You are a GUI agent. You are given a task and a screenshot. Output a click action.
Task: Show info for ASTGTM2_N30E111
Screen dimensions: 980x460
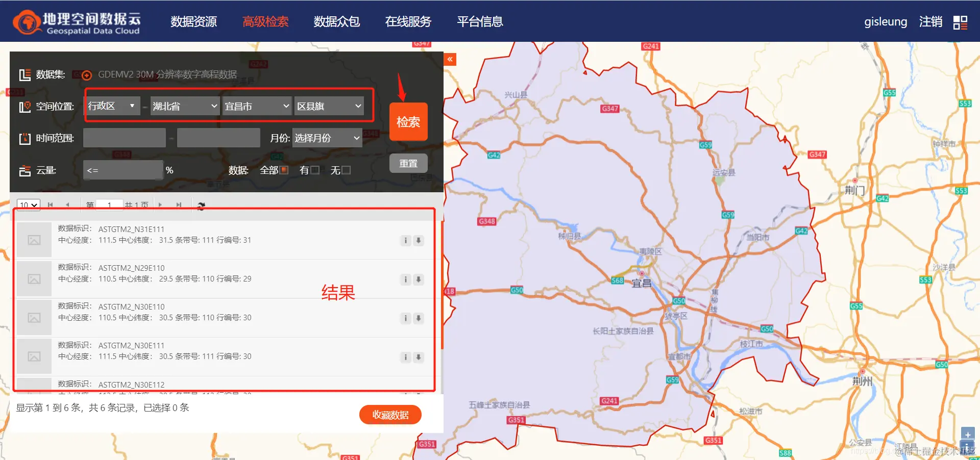(x=405, y=357)
